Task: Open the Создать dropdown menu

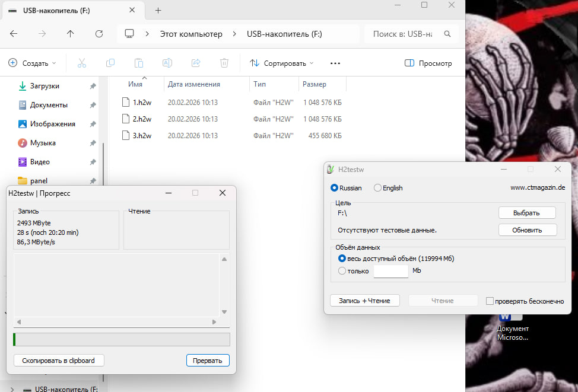Action: coord(33,63)
